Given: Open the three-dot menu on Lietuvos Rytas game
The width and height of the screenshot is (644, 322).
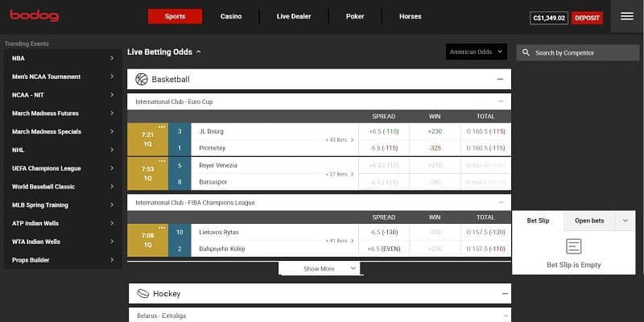Looking at the screenshot, I should [162, 228].
